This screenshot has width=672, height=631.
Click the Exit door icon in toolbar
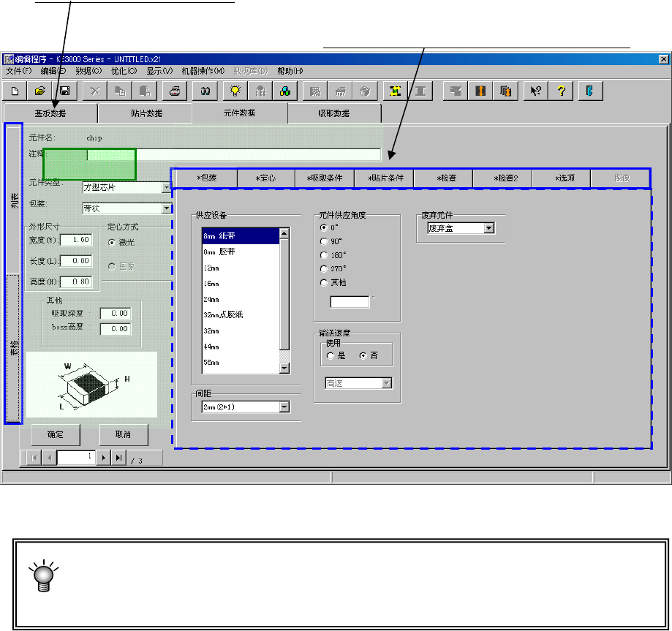[589, 91]
